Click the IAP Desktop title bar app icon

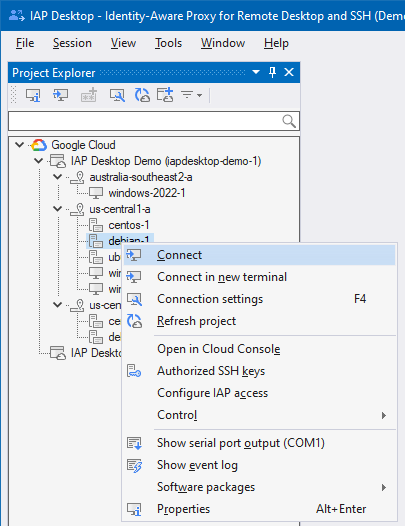(x=16, y=15)
